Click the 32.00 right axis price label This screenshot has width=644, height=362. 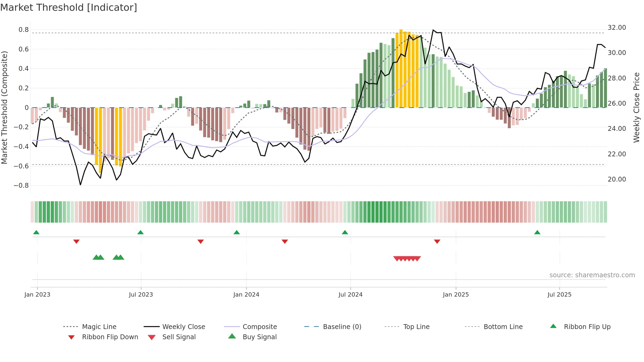[x=617, y=28]
